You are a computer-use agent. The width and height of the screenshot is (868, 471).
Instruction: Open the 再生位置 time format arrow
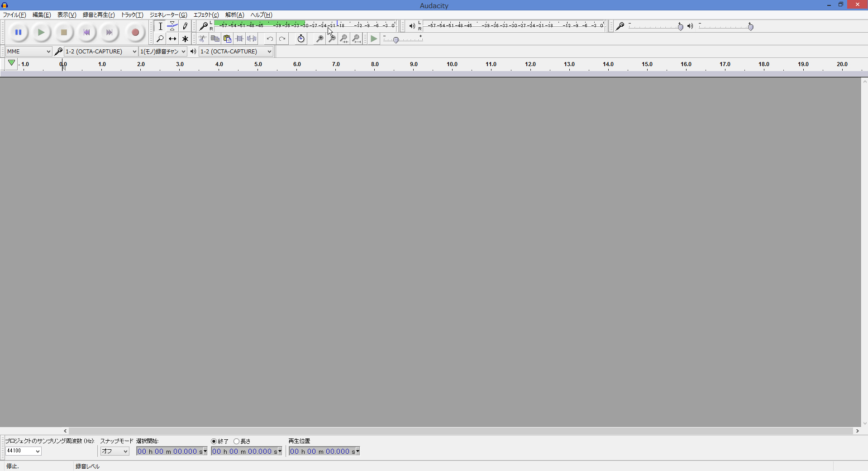tap(358, 451)
